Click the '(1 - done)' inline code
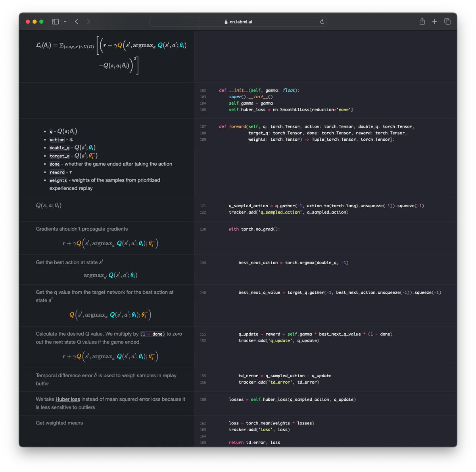 point(153,334)
